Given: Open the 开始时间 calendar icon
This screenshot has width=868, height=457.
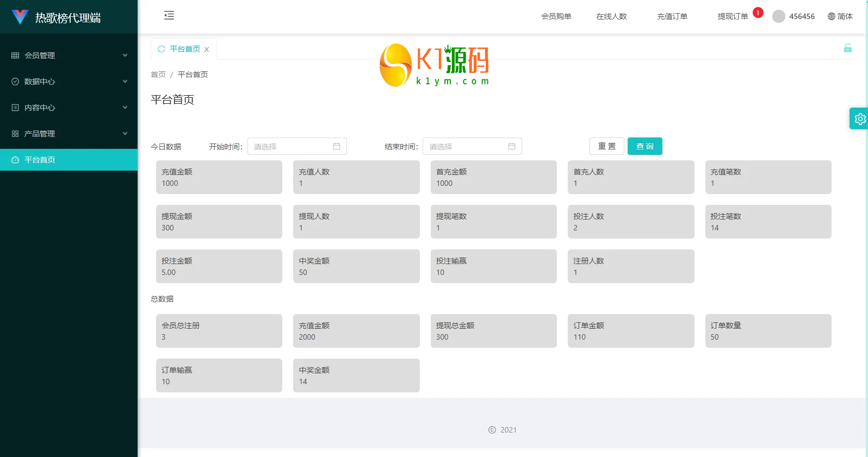Looking at the screenshot, I should (337, 146).
